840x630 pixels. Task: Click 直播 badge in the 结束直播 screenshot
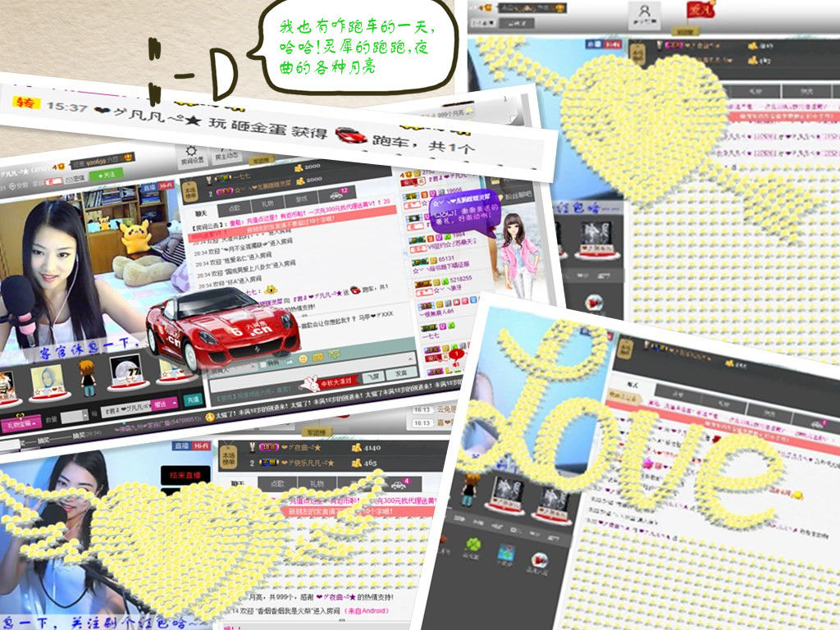181,445
